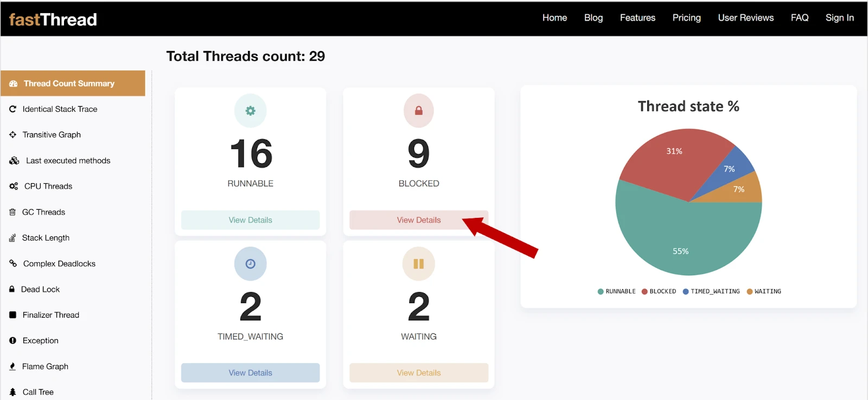
Task: Open Sign In link
Action: (x=839, y=18)
